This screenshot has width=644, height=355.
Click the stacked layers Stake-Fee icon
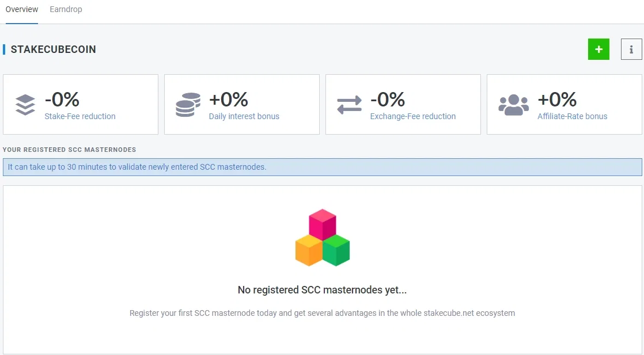pyautogui.click(x=25, y=105)
